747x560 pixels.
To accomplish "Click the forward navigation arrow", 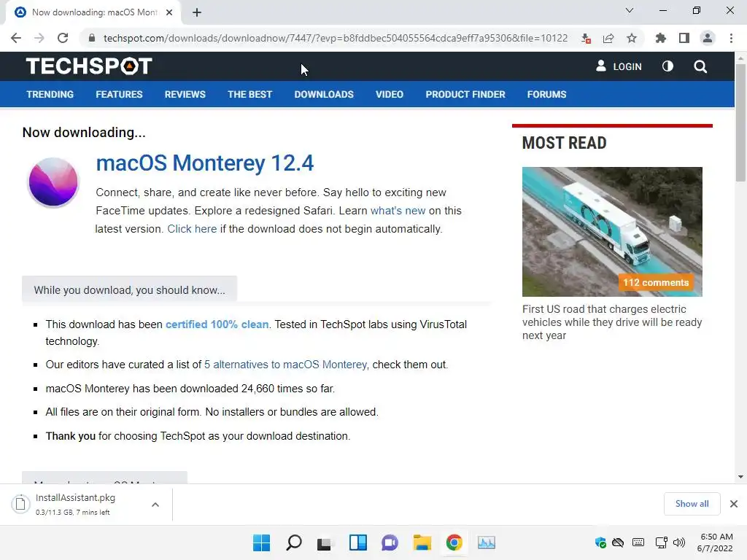I will (x=39, y=38).
